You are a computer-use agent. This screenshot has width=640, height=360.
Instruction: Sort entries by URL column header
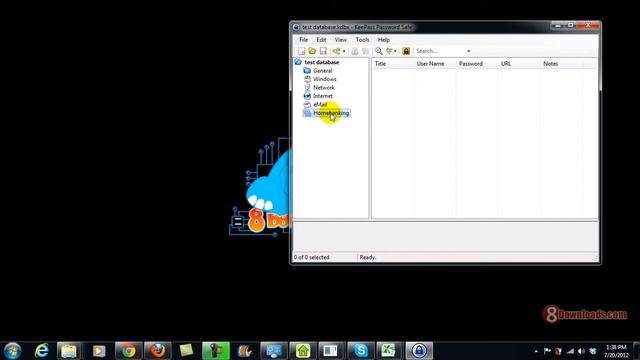pyautogui.click(x=519, y=64)
